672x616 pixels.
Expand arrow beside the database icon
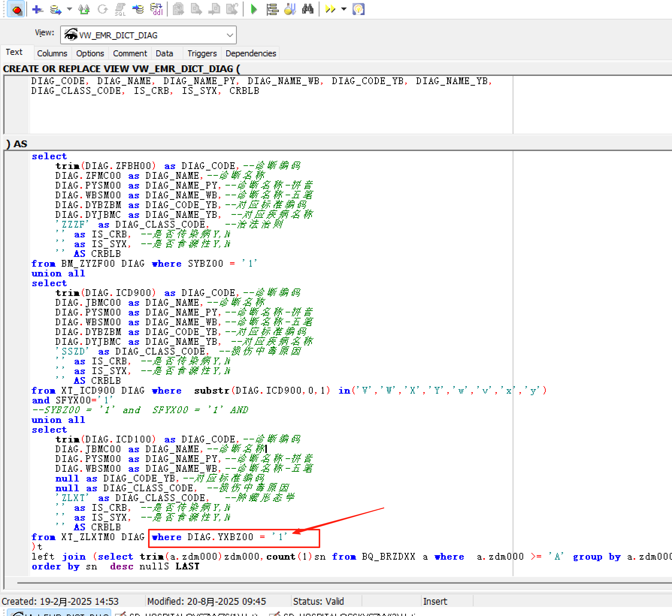tap(70, 9)
